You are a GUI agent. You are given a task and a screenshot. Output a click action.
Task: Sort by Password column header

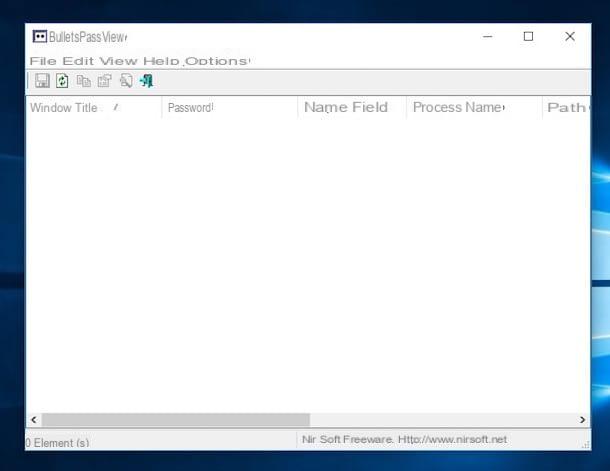[230, 107]
